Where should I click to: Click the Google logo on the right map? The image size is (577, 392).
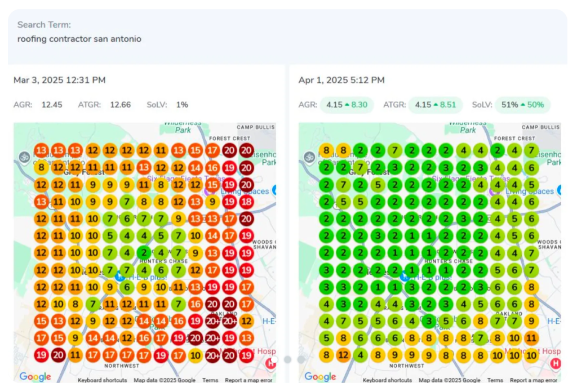[320, 377]
